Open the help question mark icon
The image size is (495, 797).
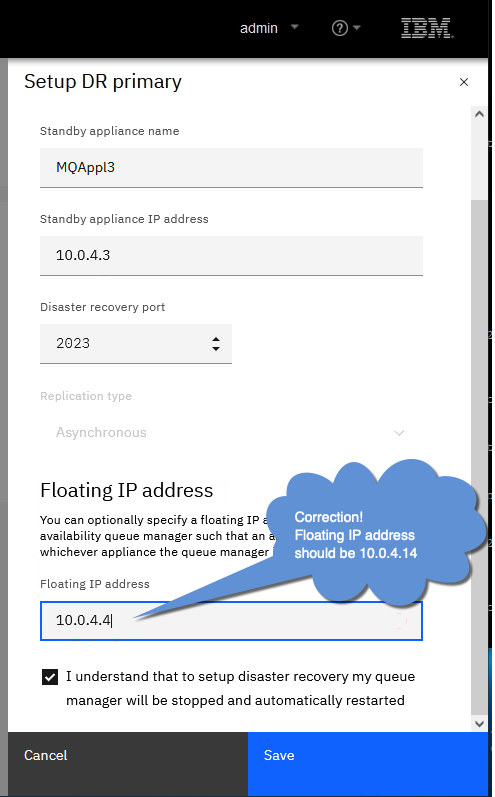pyautogui.click(x=339, y=28)
